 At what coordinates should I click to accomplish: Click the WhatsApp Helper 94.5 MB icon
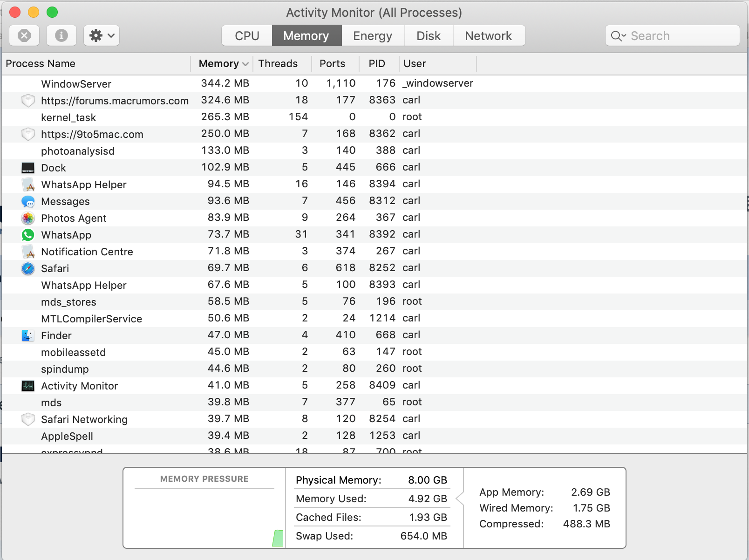pyautogui.click(x=28, y=184)
